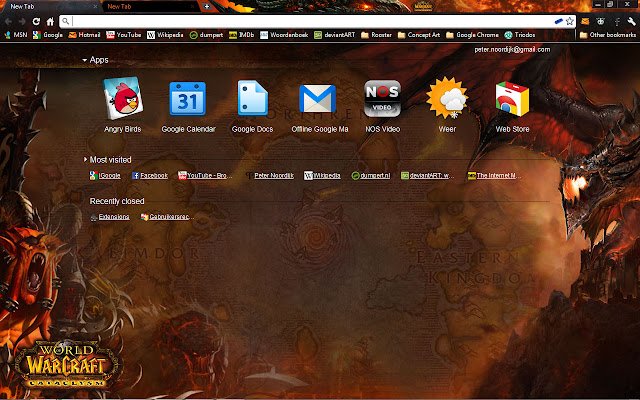Open Woordenboek bookmark
The image size is (640, 400).
[284, 35]
